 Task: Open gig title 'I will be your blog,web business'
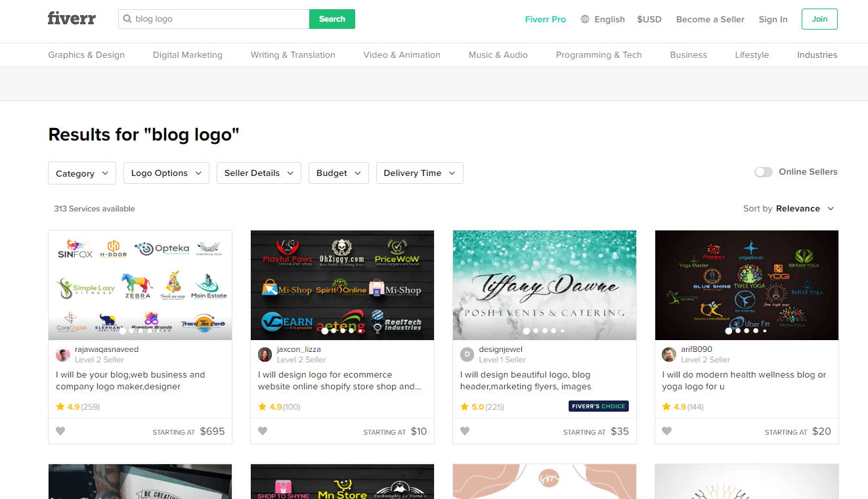click(x=131, y=381)
